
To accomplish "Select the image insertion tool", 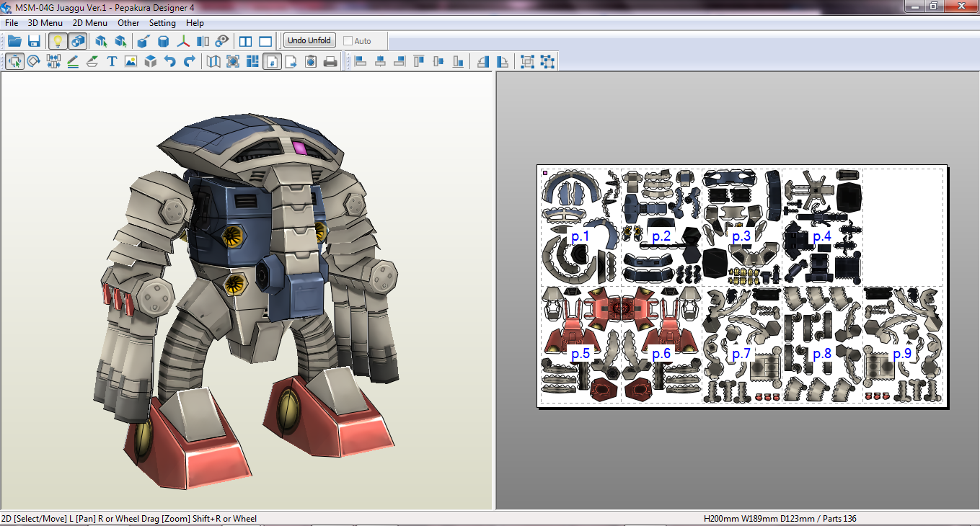I will click(130, 61).
